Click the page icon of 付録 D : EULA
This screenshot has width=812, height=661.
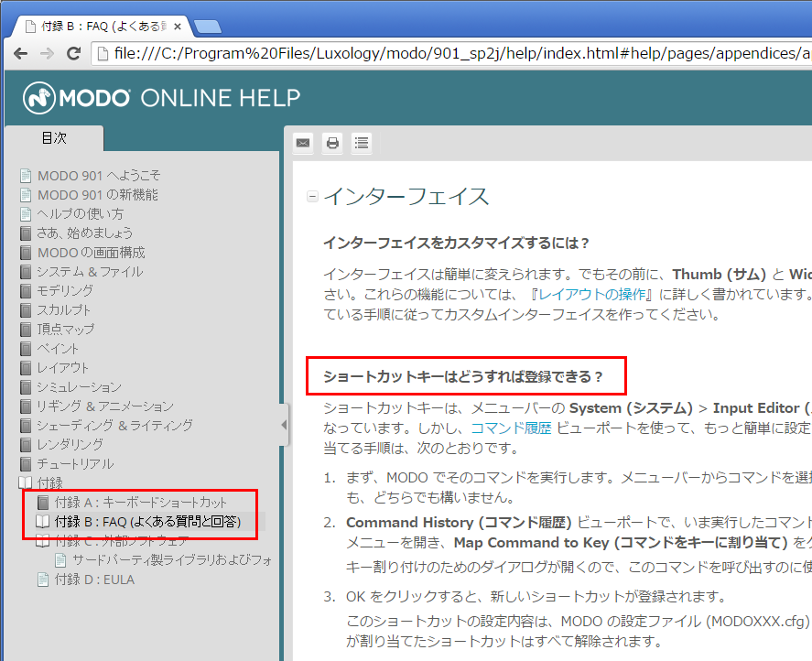pyautogui.click(x=43, y=580)
